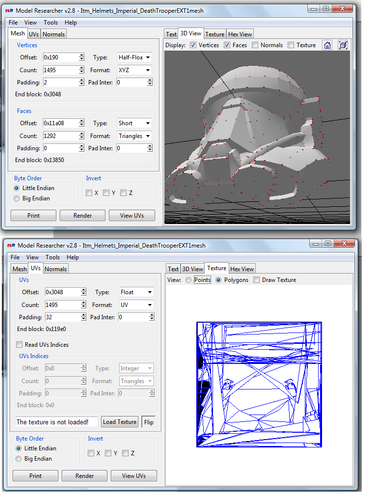Click the wireframe cube icon in top window
The height and width of the screenshot is (500, 370).
coord(343,45)
